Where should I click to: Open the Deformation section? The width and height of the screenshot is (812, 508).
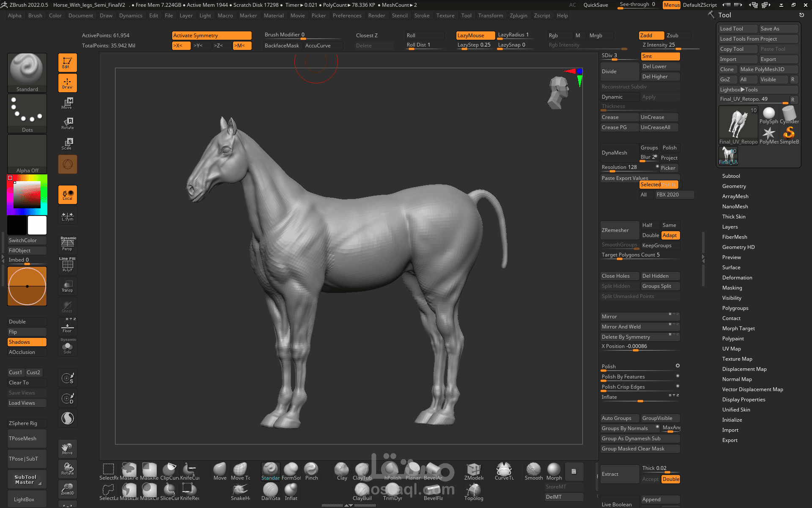pos(737,278)
